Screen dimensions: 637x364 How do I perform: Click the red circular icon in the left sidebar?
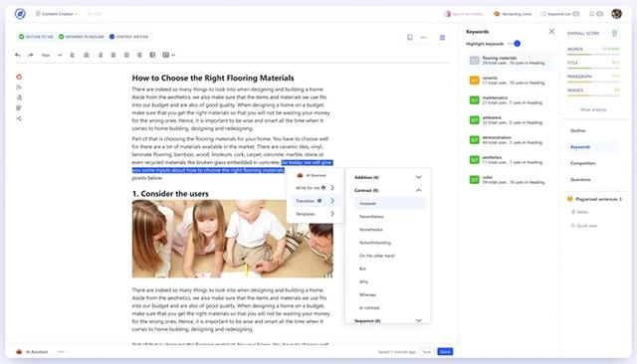(19, 77)
